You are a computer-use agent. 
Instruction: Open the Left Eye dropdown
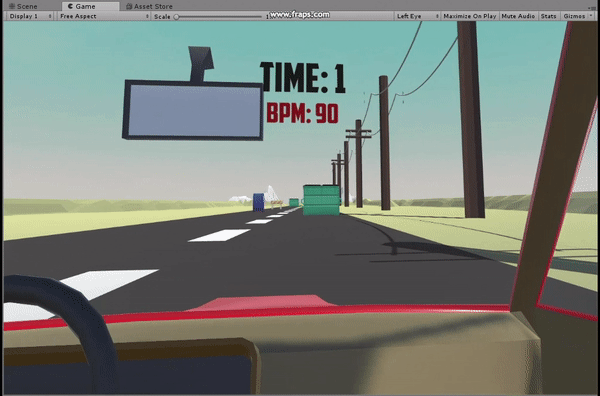(417, 16)
